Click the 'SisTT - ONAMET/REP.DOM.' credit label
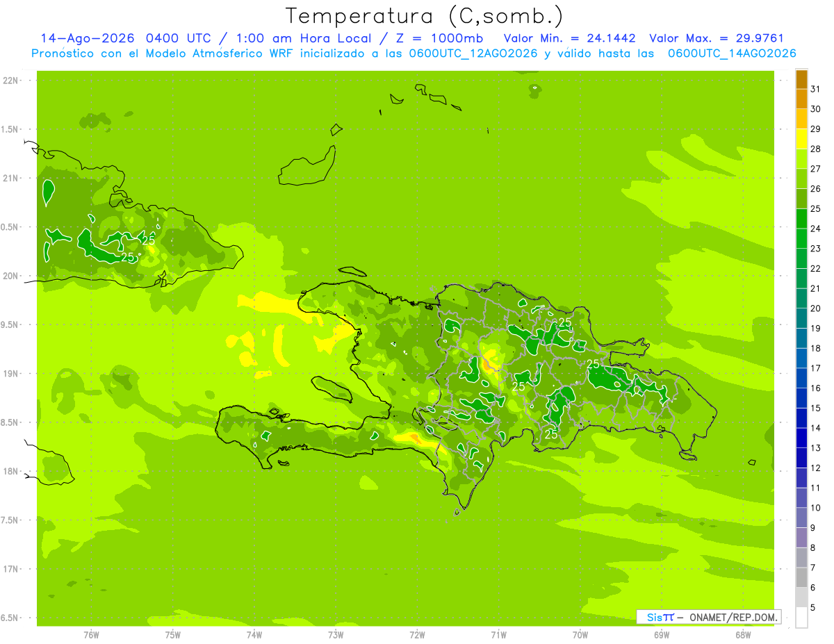The height and width of the screenshot is (644, 834). 709,617
